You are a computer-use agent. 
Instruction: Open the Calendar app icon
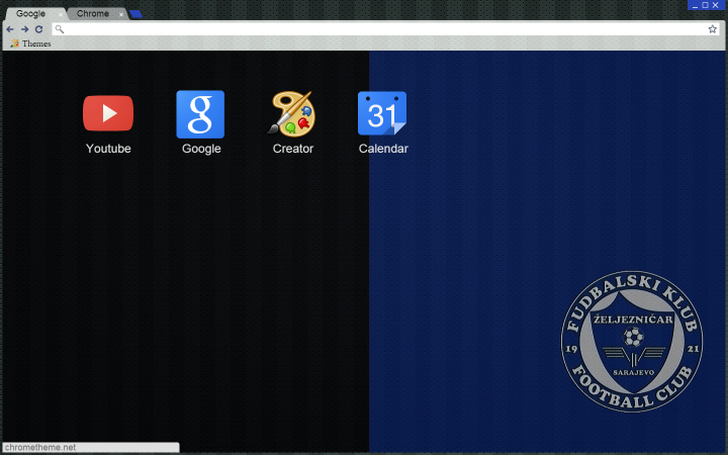(382, 113)
